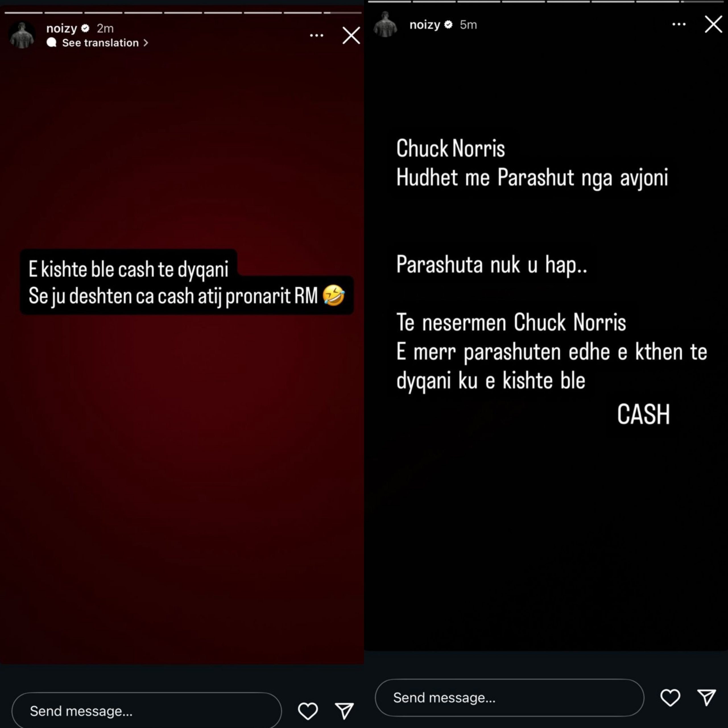Image resolution: width=728 pixels, height=728 pixels.
Task: Open more options on the 5m story
Action: pyautogui.click(x=679, y=24)
